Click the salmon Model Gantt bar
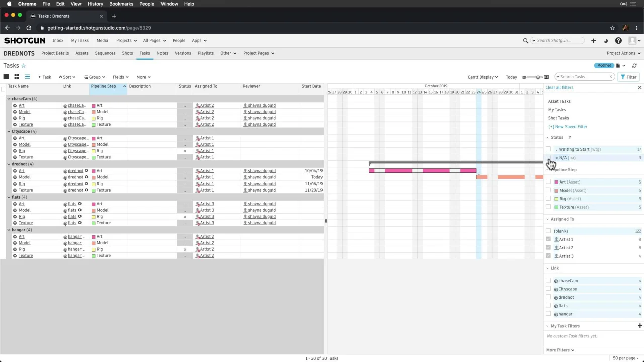Screen dimensions: 644x362 coord(510,177)
